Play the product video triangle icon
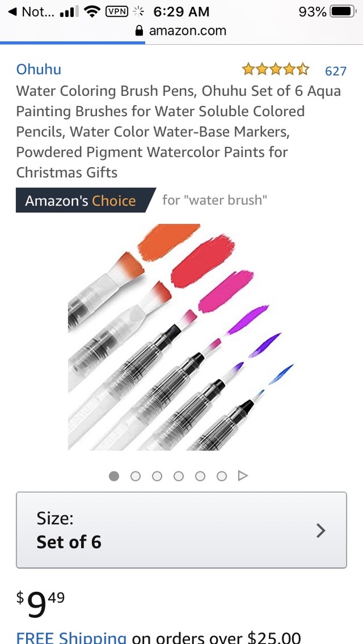This screenshot has width=363, height=644. [243, 476]
